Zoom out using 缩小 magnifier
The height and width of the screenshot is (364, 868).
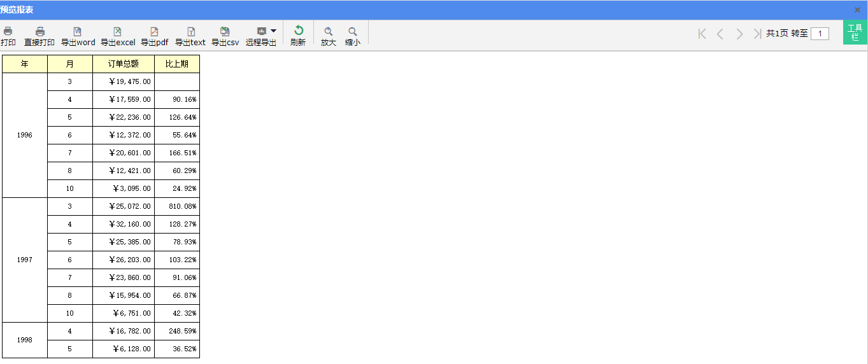353,32
